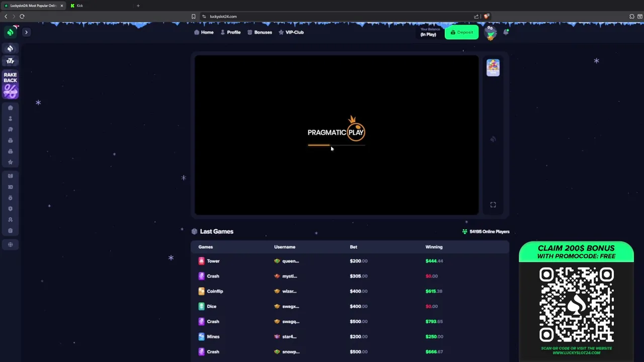The image size is (644, 362).
Task: Click the sidebar profile person icon
Action: click(x=10, y=119)
